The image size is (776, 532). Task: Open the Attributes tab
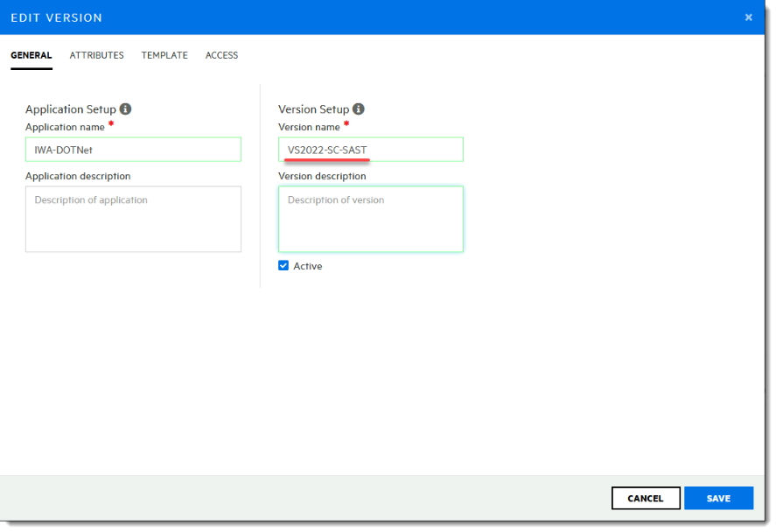(96, 55)
